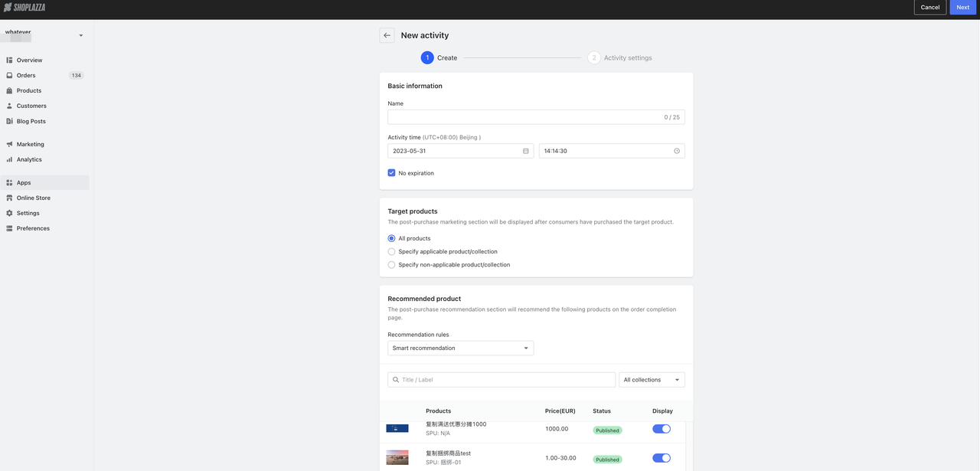Open Marketing in the sidebar
Viewport: 980px width, 471px height.
[46, 144]
